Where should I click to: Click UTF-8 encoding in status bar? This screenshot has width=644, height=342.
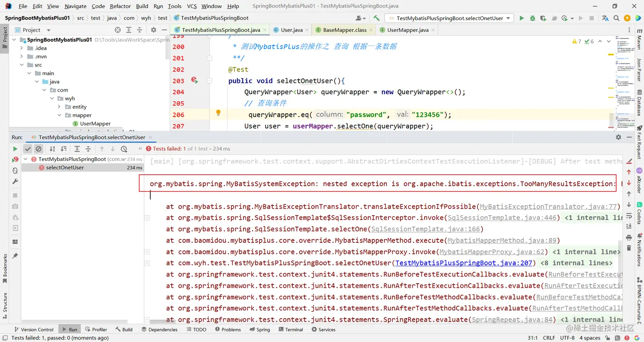tap(568, 338)
